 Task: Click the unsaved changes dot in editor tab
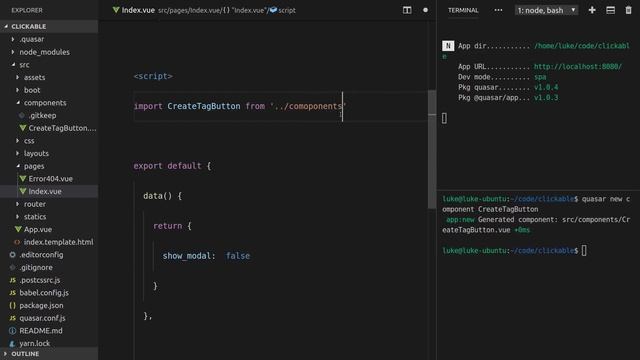click(x=425, y=10)
